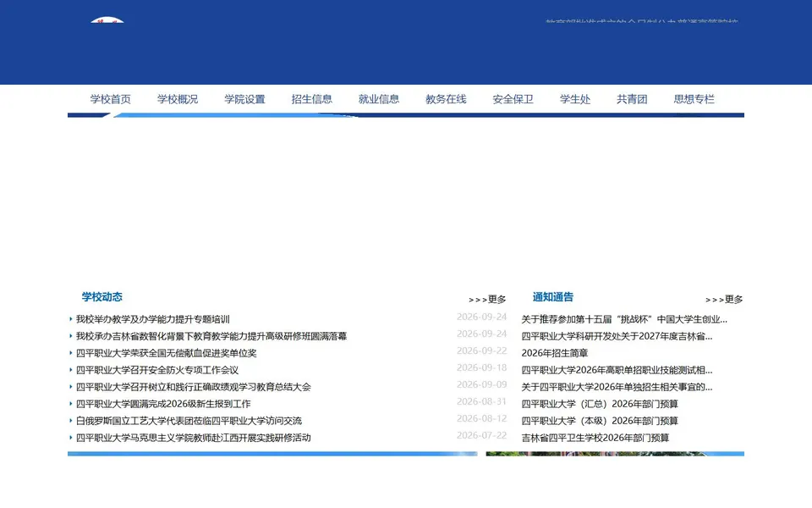Click >>>更多 beside 学校动态
Screen dimensions: 812x508
pos(487,300)
